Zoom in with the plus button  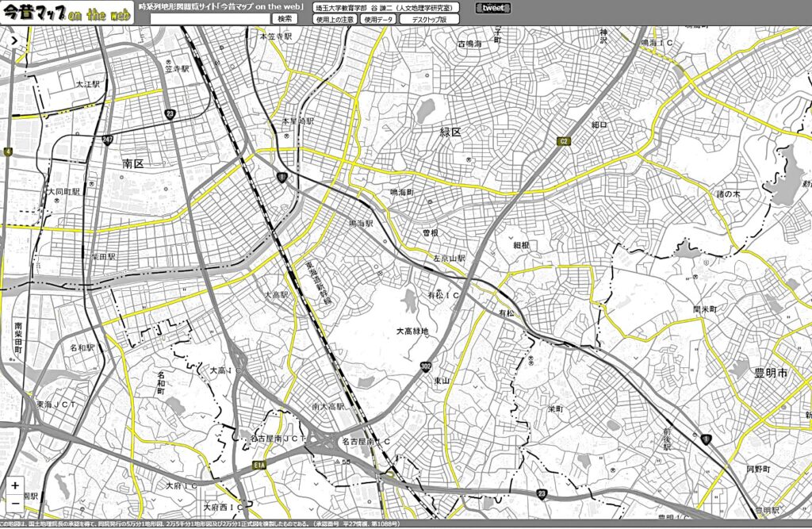[15, 485]
